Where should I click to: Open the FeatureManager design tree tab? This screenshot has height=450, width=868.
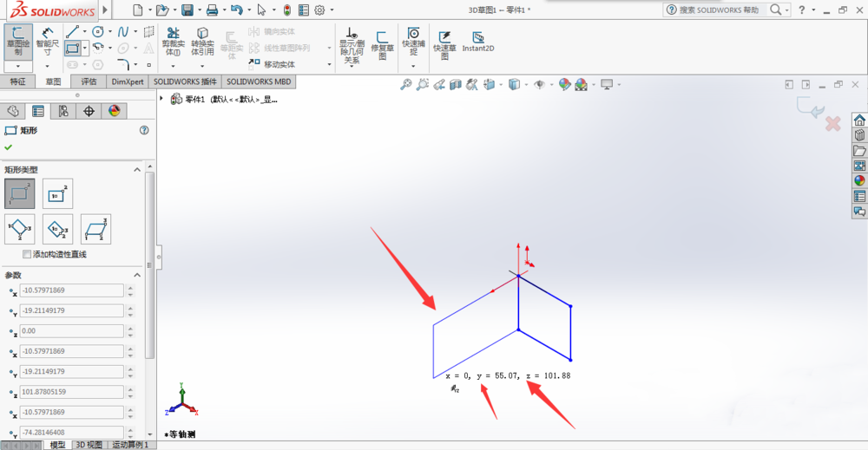[13, 111]
